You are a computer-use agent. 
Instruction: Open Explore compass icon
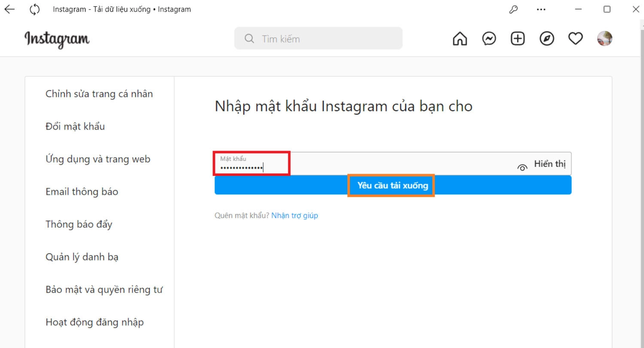[x=547, y=39]
